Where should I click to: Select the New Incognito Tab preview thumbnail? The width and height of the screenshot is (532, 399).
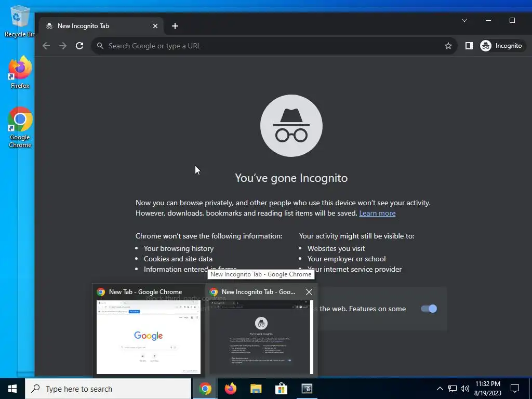coord(261,337)
